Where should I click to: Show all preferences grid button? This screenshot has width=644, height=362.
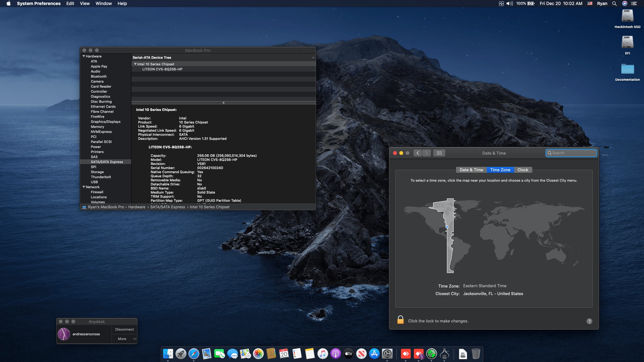pos(439,153)
